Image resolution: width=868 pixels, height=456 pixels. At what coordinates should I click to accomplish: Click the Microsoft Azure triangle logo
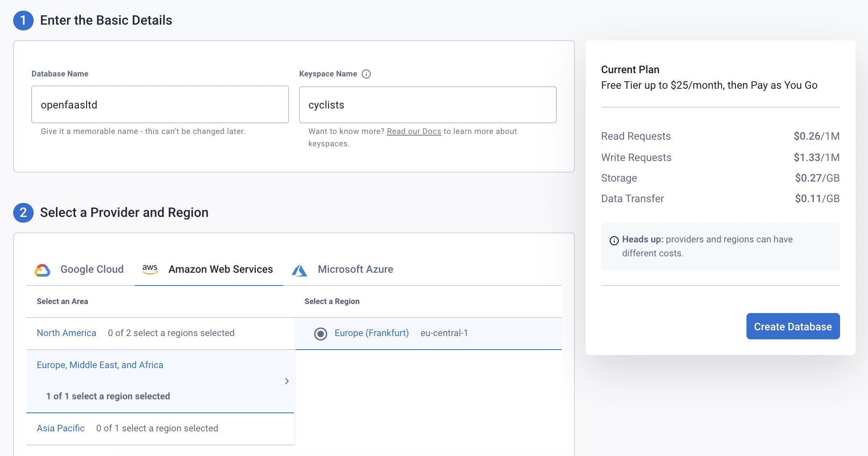tap(300, 269)
